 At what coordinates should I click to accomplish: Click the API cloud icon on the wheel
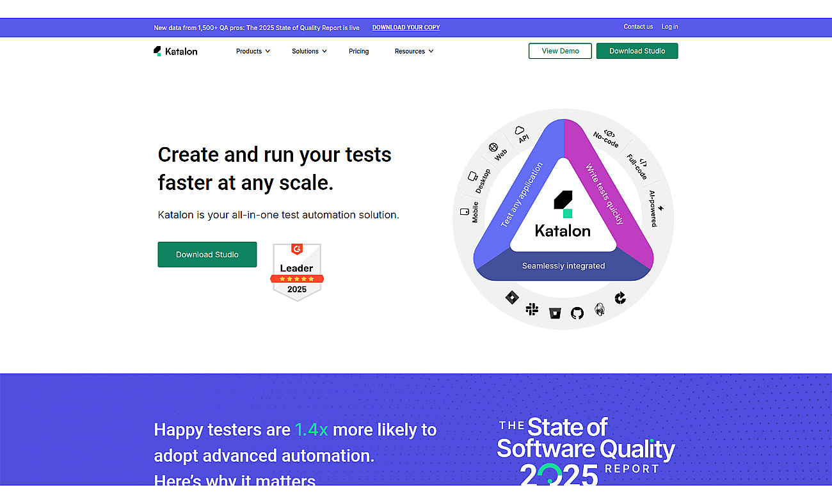point(520,130)
